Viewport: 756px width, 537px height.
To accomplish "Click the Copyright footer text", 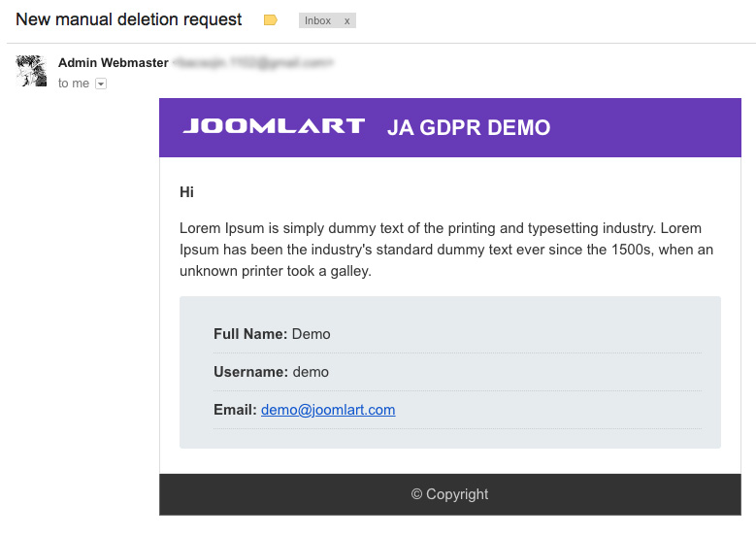I will [x=449, y=494].
